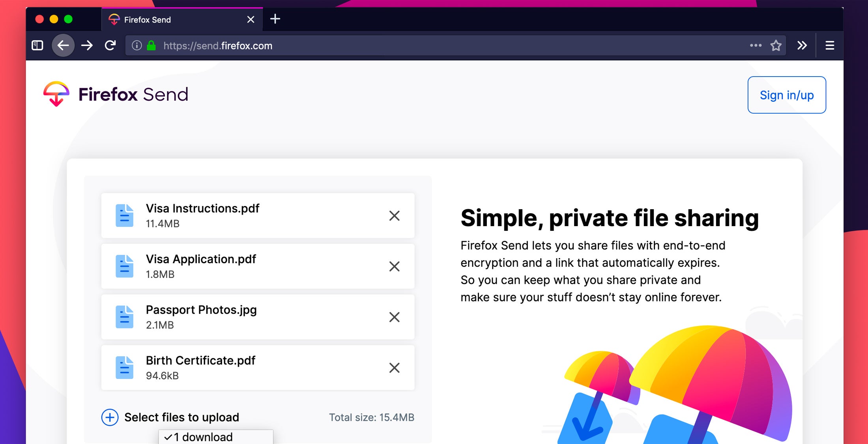The width and height of the screenshot is (868, 444).
Task: Click the Sign in/up button
Action: click(x=787, y=95)
